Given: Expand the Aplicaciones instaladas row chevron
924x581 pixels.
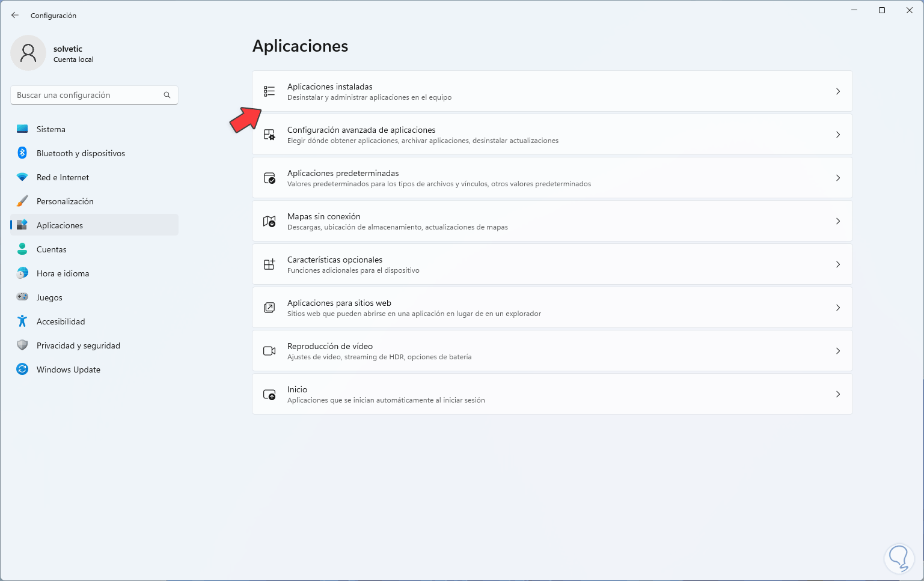Looking at the screenshot, I should tap(838, 91).
